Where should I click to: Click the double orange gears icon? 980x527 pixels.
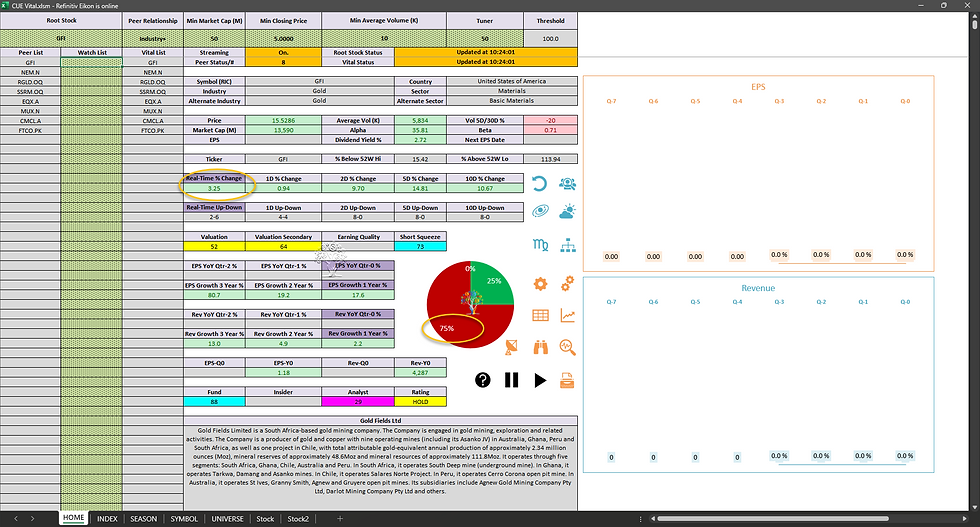568,283
